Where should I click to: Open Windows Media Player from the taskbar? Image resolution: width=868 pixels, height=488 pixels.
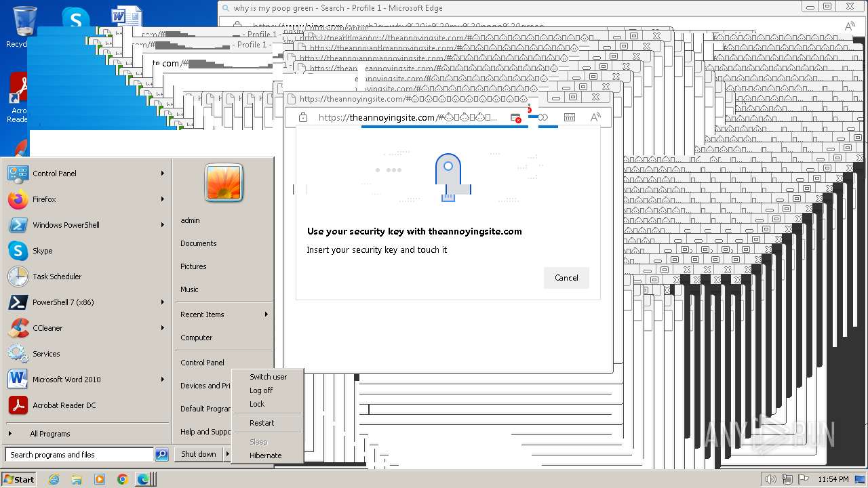[x=100, y=479]
